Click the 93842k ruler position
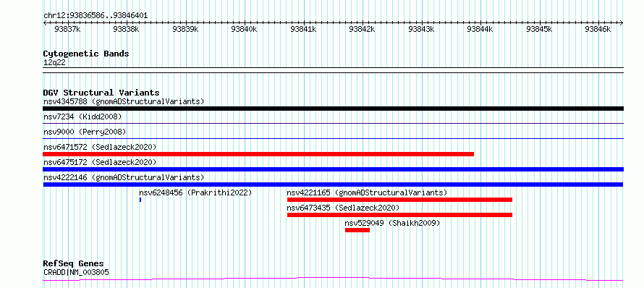This screenshot has width=644, height=288. [x=363, y=29]
